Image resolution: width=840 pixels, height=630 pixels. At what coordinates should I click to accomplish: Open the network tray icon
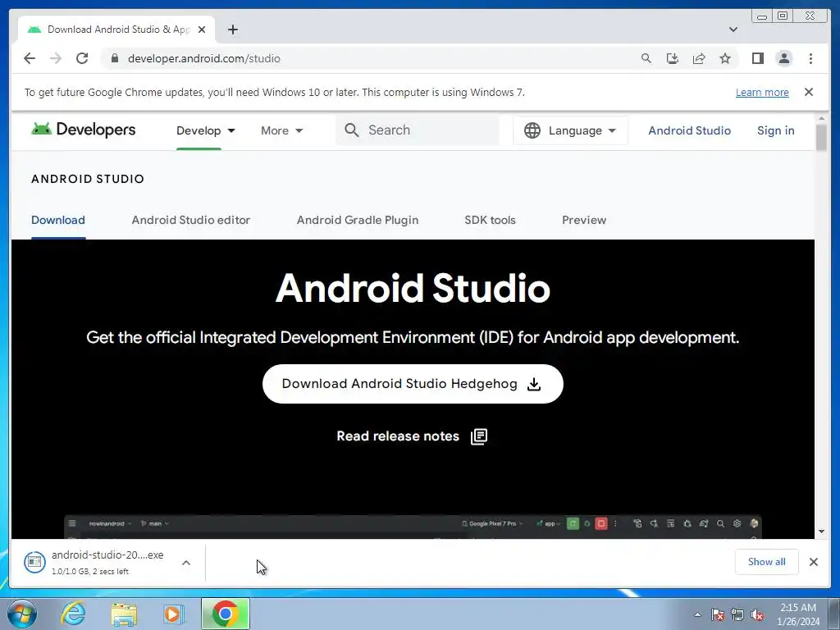click(737, 614)
